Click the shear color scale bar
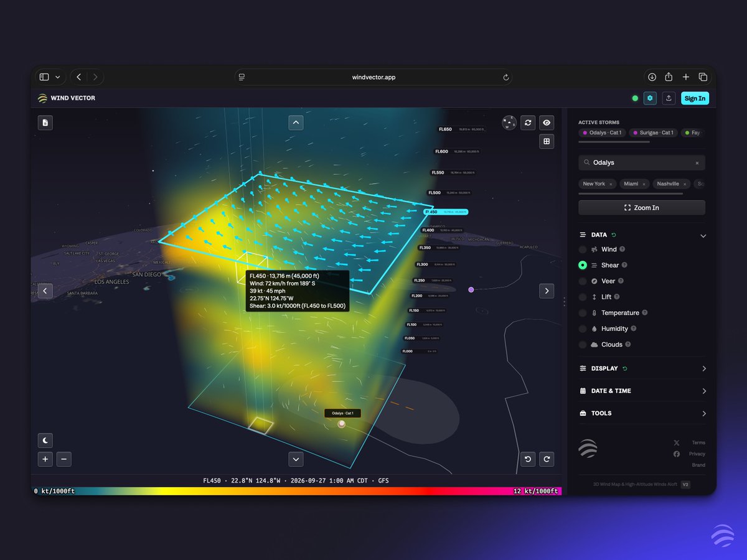Viewport: 747px width, 560px height. coord(296,491)
